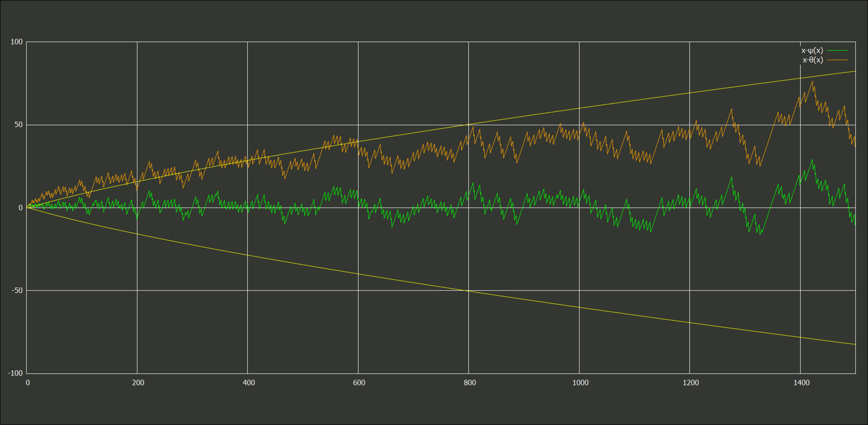
Task: Click the x-axis label 800
Action: pyautogui.click(x=470, y=383)
